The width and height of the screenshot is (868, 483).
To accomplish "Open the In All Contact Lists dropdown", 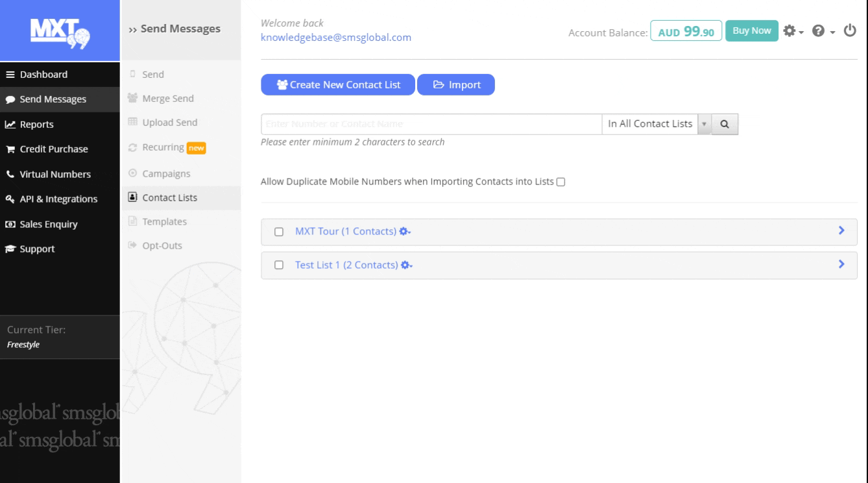I will click(657, 124).
